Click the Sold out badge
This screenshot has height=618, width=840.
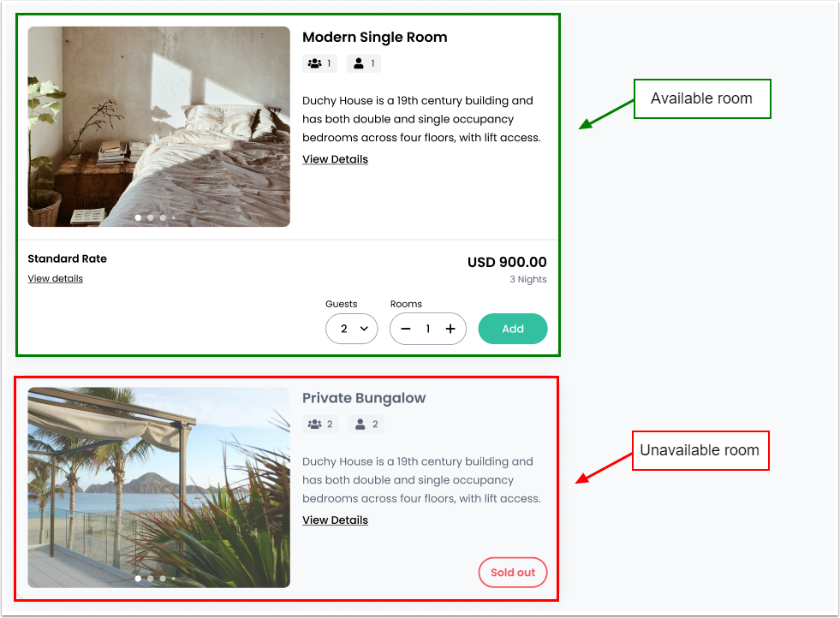click(x=513, y=573)
